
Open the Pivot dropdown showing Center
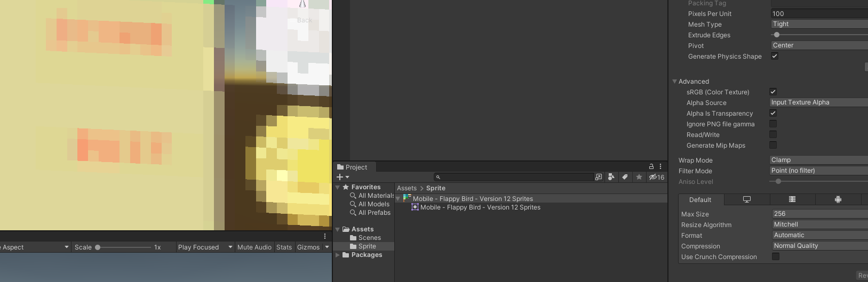819,45
